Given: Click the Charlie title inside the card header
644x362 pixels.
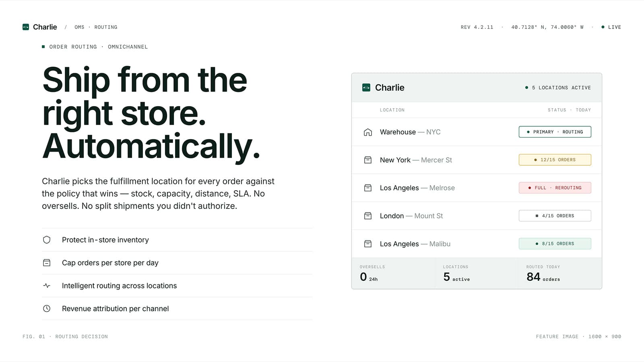Looking at the screenshot, I should [x=390, y=87].
